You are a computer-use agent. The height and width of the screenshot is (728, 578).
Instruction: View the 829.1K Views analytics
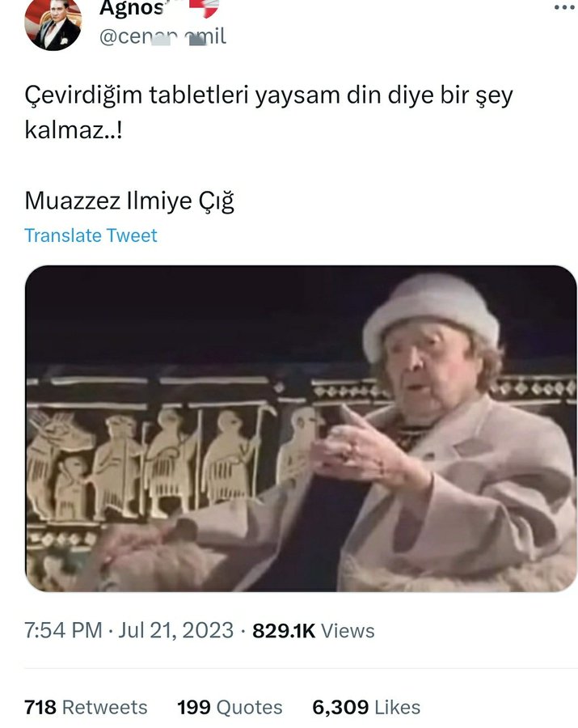pyautogui.click(x=314, y=631)
